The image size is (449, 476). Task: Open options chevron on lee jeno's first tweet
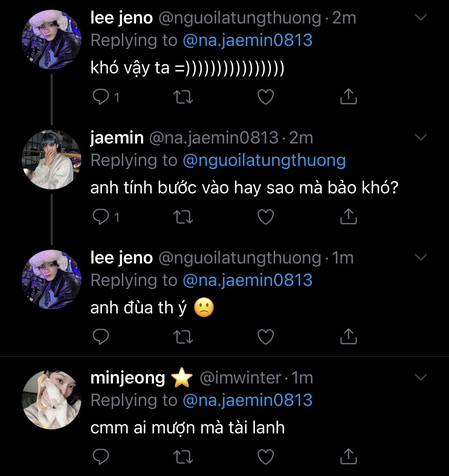421,17
